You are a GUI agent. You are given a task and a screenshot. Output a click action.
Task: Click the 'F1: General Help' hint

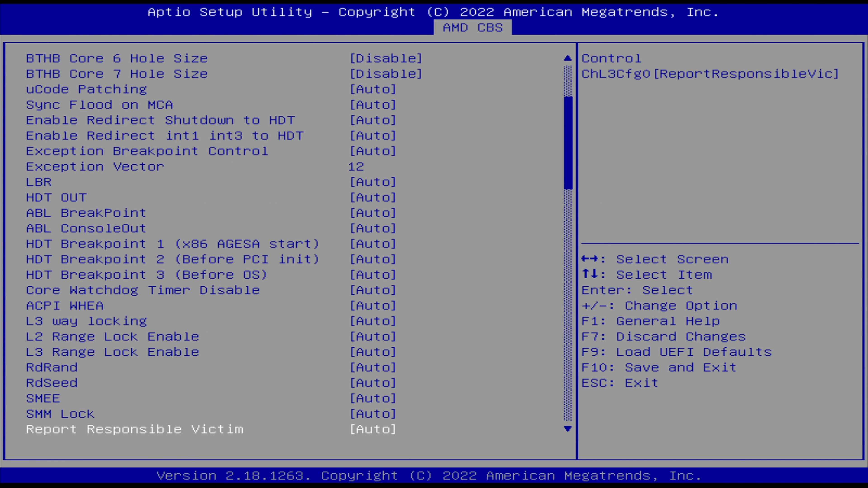(x=651, y=321)
